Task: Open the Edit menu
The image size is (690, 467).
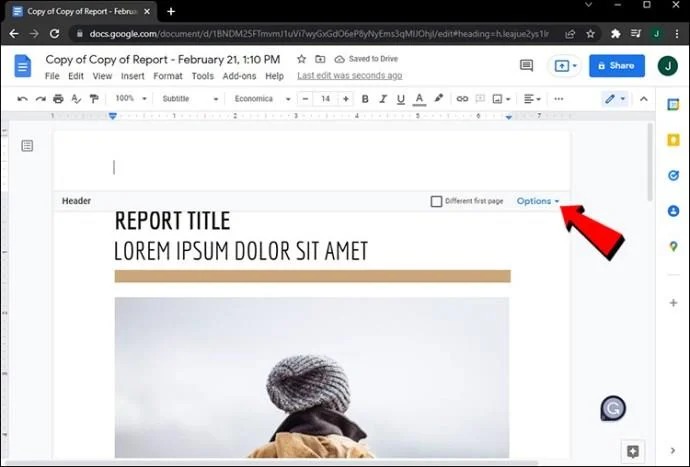Action: pos(76,76)
